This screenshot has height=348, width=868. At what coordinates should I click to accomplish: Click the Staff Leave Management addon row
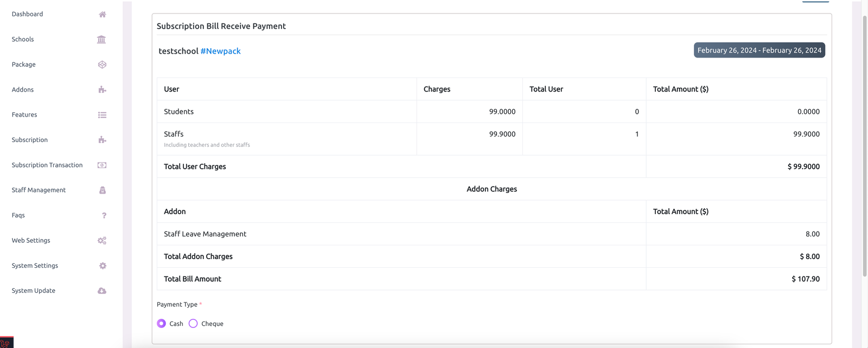pos(205,234)
